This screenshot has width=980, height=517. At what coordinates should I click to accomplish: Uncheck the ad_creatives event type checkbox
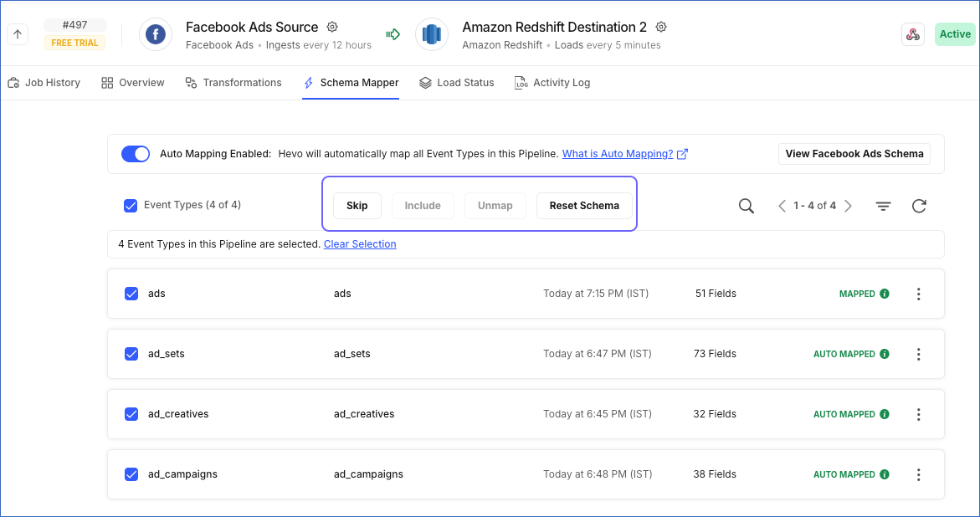(131, 414)
